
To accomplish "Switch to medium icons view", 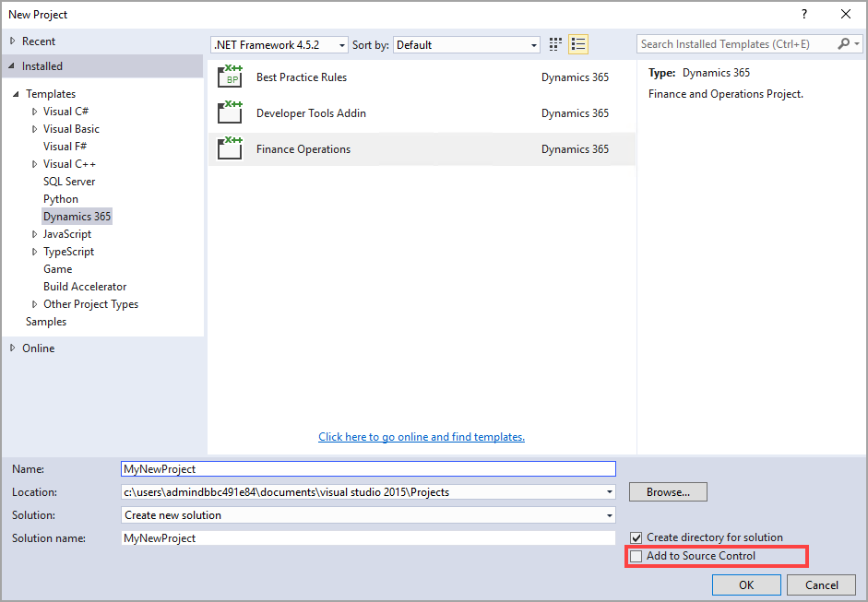I will point(555,44).
